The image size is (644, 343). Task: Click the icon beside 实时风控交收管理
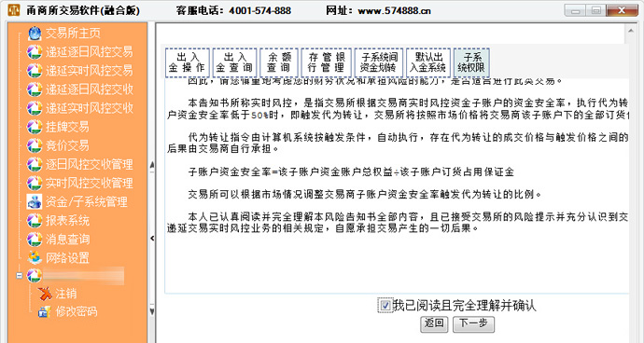tap(35, 183)
